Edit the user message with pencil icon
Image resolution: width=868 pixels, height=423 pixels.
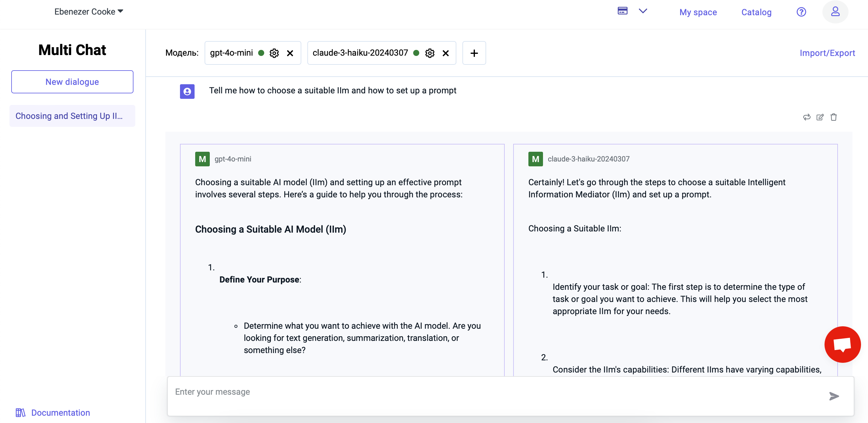tap(820, 117)
